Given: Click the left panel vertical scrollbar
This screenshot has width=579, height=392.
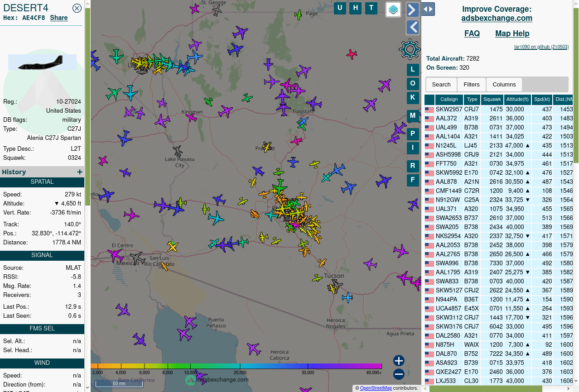Looking at the screenshot, I should tap(87, 106).
